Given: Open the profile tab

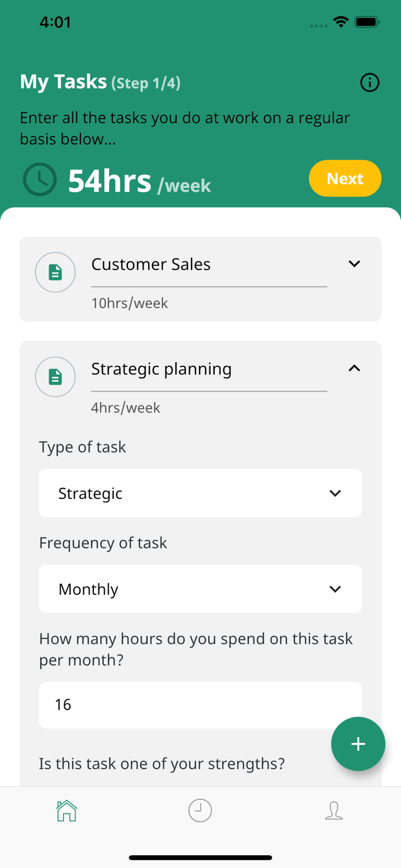Looking at the screenshot, I should (x=334, y=811).
